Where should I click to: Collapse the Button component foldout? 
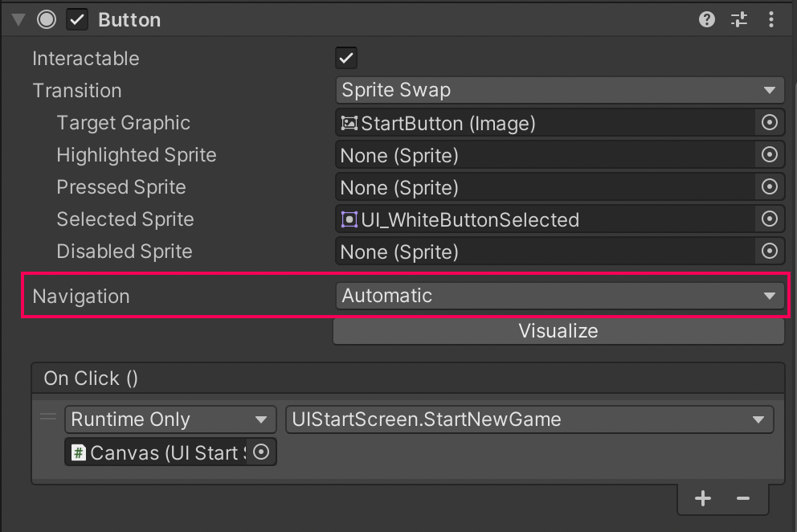[x=18, y=20]
